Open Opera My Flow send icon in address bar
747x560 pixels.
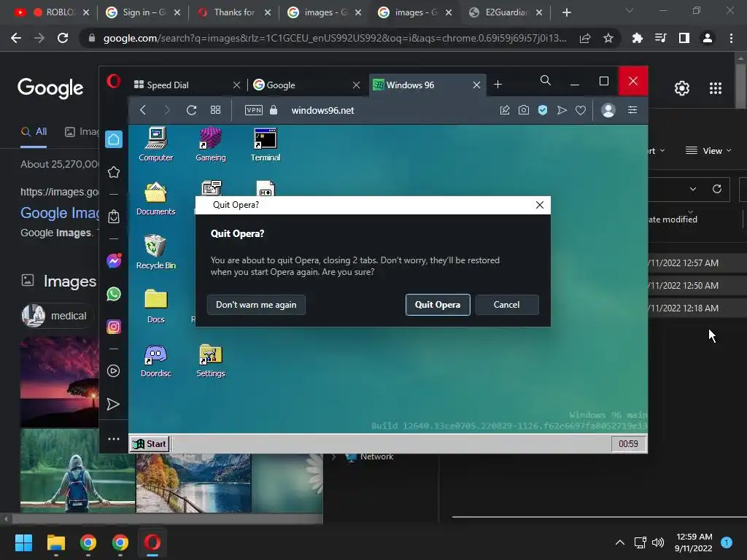tap(562, 111)
